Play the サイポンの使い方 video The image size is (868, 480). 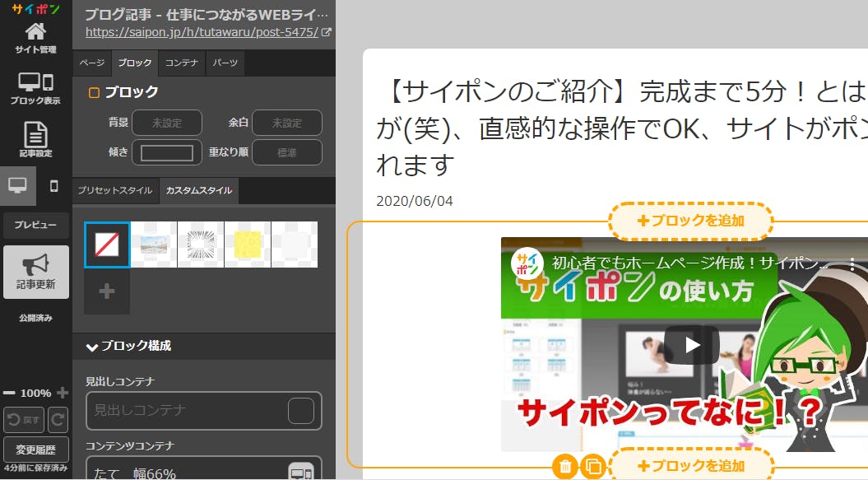click(692, 345)
